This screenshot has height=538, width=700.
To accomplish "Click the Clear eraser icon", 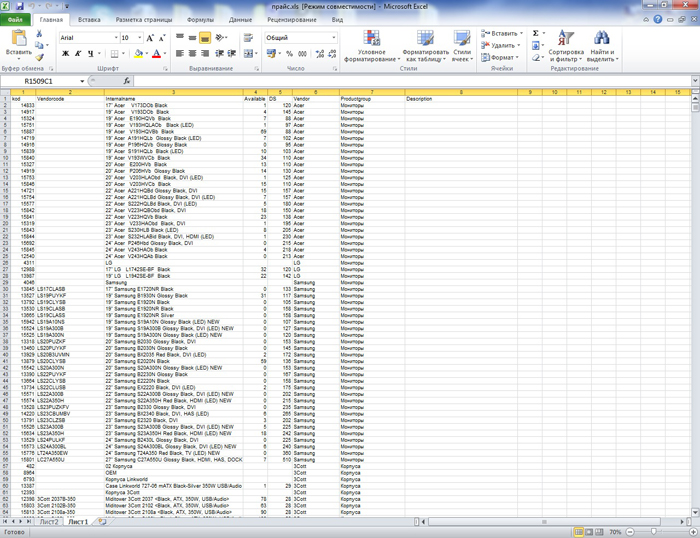I will (x=536, y=58).
